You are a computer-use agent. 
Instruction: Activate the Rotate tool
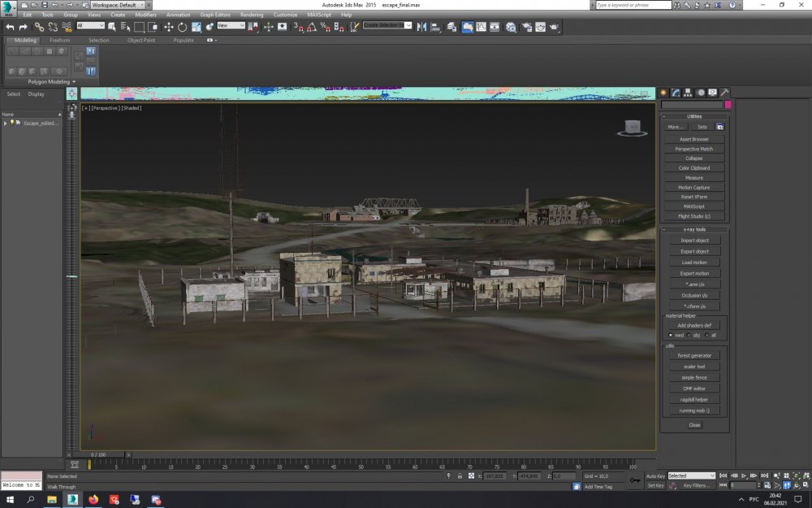pos(182,27)
